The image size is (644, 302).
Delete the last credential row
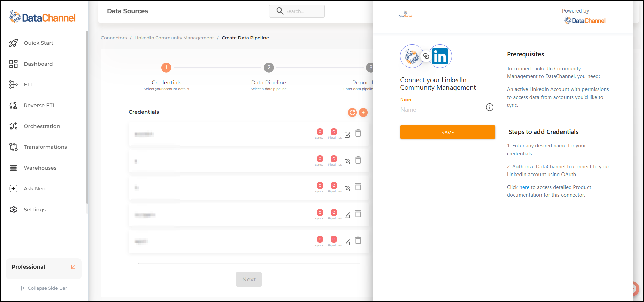[358, 240]
